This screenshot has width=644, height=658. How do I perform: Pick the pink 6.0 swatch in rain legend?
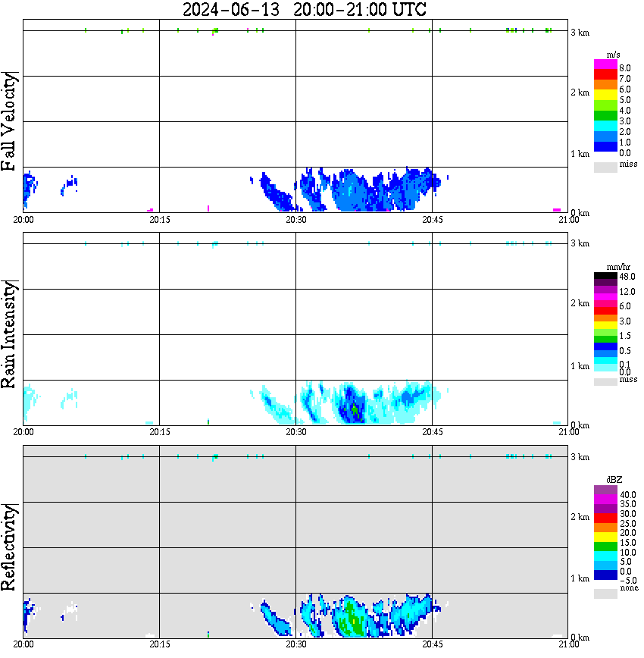click(605, 304)
